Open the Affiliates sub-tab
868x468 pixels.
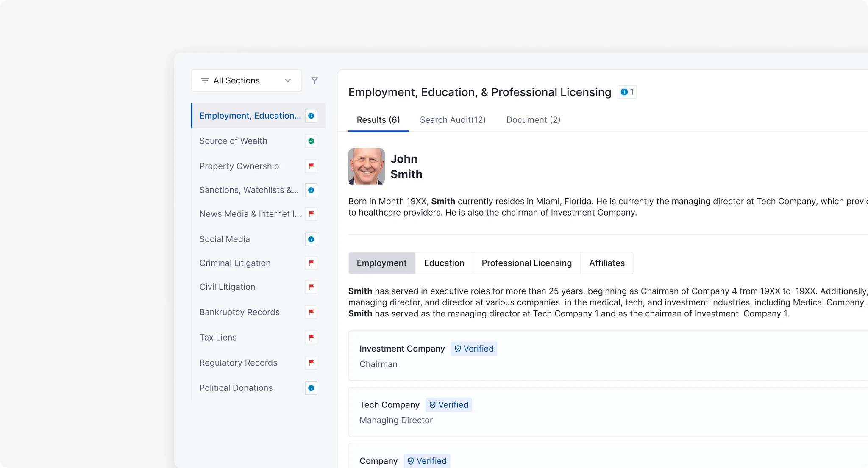(x=606, y=263)
